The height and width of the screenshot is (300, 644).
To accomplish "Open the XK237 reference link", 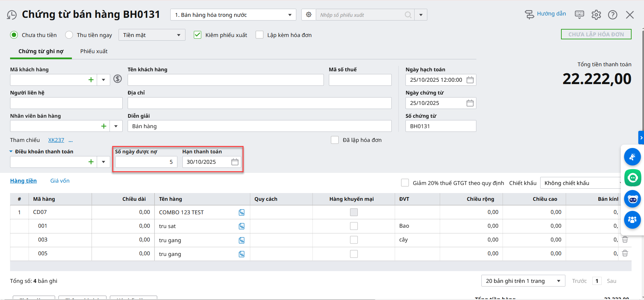I will 56,140.
